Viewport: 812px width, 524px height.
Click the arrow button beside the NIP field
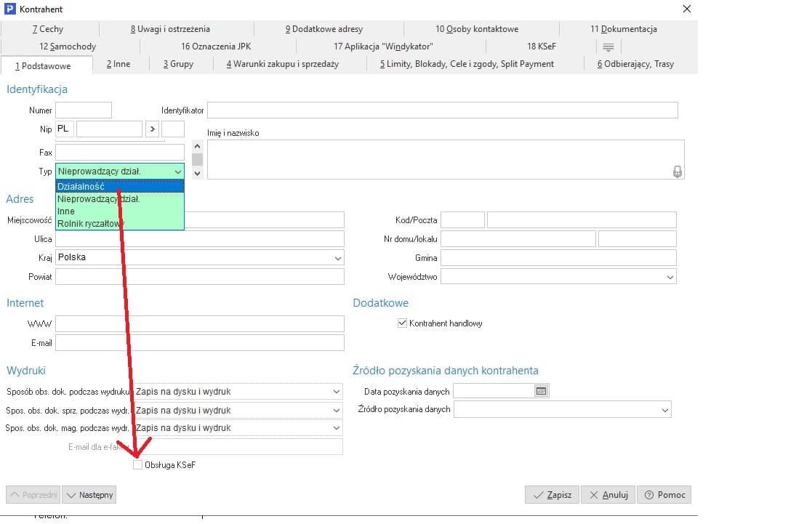coord(152,129)
